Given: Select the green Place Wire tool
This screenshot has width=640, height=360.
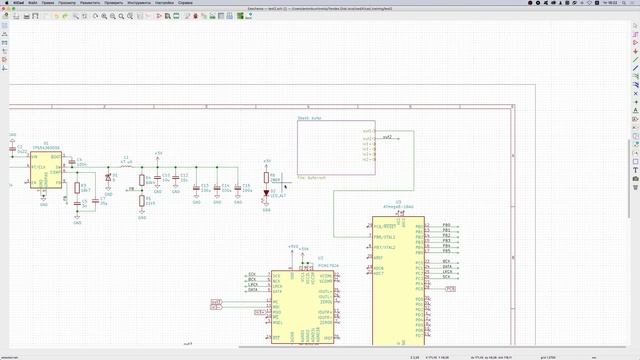Looking at the screenshot, I should point(636,60).
